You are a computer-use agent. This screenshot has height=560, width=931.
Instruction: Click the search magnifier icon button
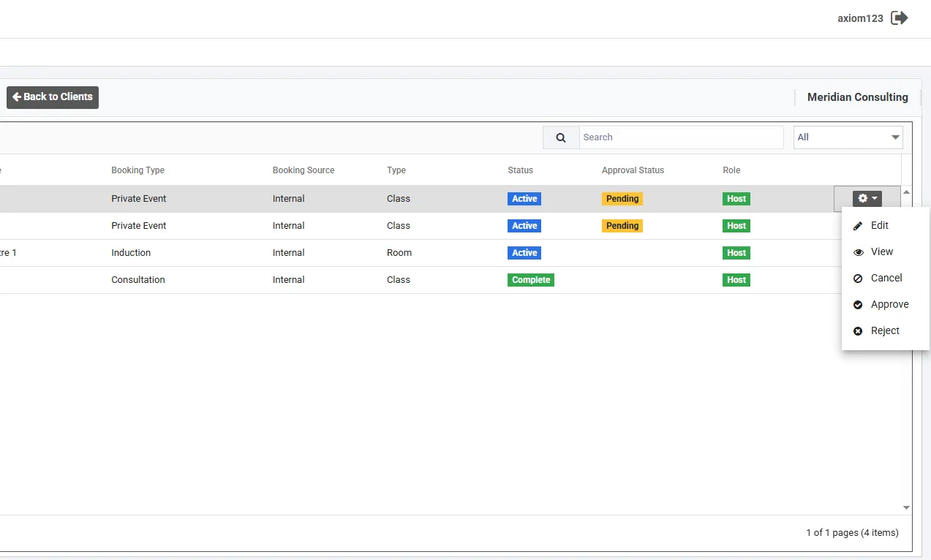pos(561,137)
